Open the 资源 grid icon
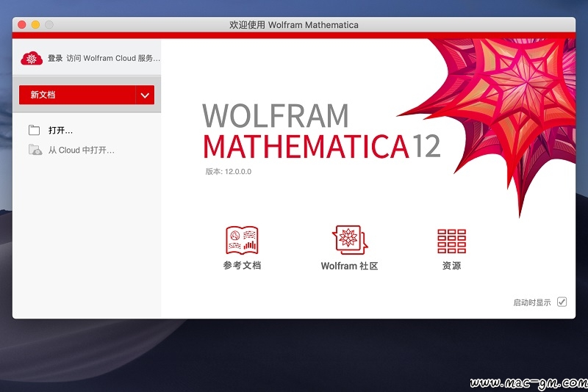Screen dimensions: 588x392 (451, 241)
